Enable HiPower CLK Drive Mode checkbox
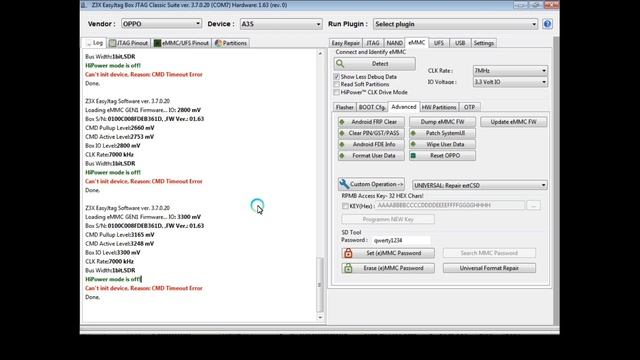This screenshot has width=640, height=360. 337,92
